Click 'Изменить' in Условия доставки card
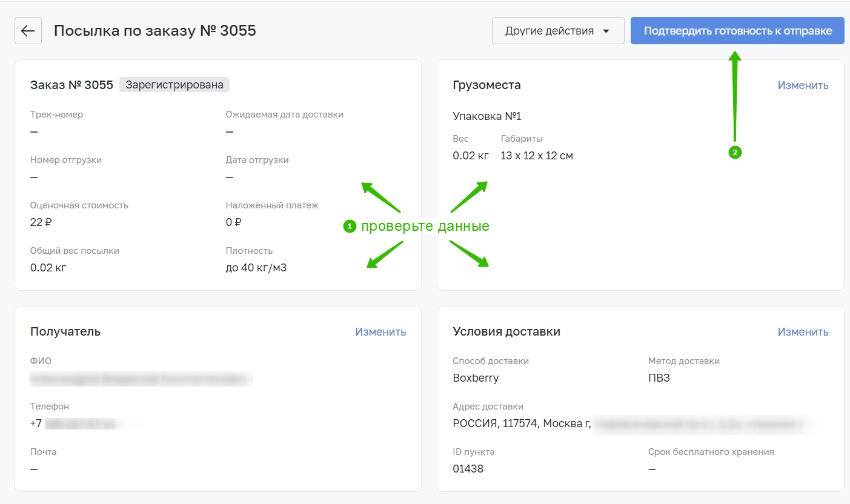Screen dimensions: 850x504 pyautogui.click(x=803, y=332)
